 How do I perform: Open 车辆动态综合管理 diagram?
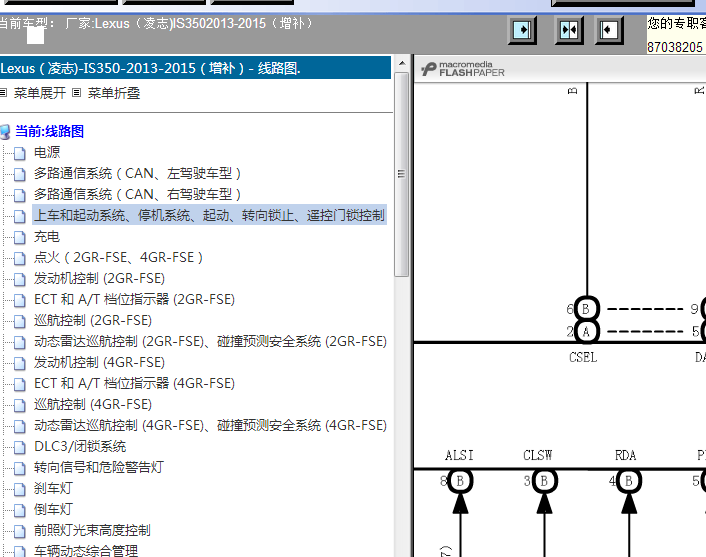[86, 551]
